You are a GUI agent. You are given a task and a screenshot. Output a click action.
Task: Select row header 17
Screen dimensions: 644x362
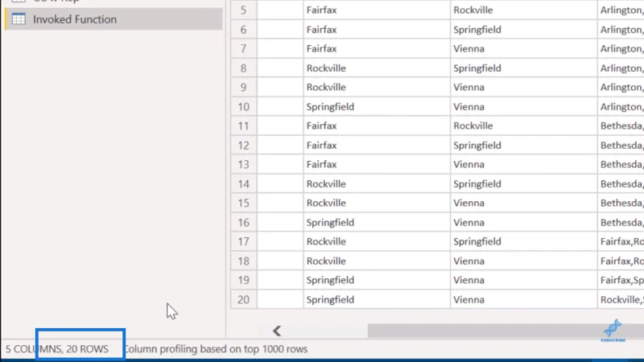[244, 241]
